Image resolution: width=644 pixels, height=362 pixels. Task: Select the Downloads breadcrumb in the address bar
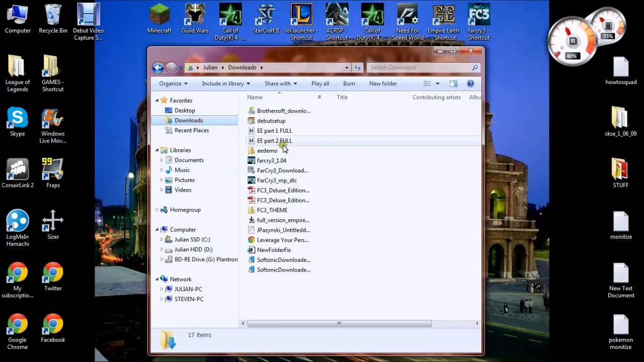point(242,67)
